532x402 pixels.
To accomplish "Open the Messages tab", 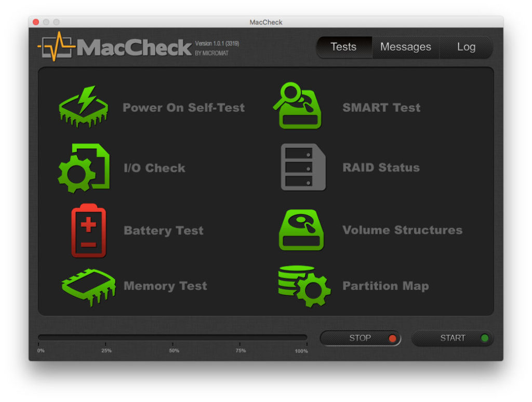I will point(406,47).
